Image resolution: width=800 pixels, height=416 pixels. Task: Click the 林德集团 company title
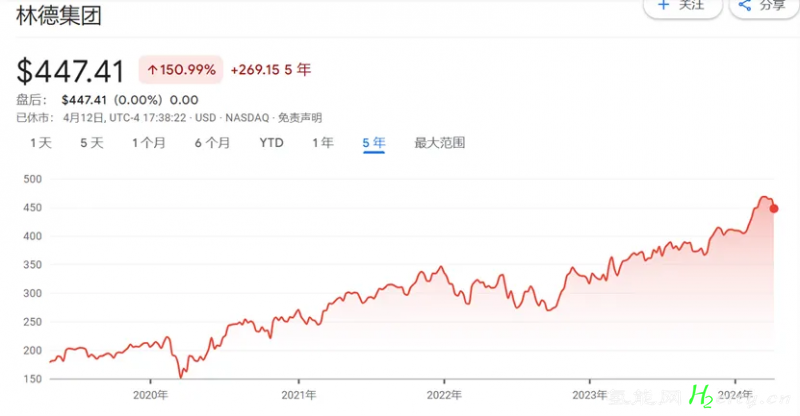[x=59, y=15]
